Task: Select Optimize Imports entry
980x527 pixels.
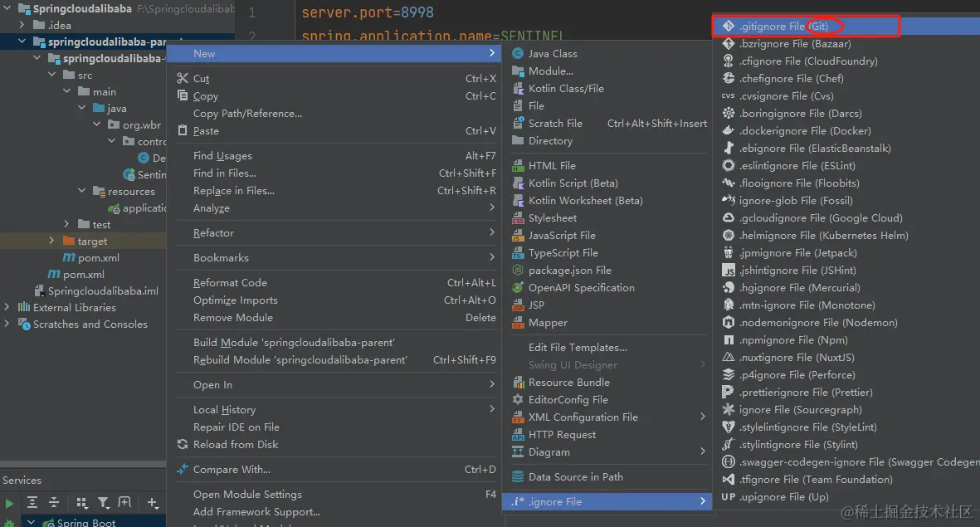Action: click(x=334, y=300)
